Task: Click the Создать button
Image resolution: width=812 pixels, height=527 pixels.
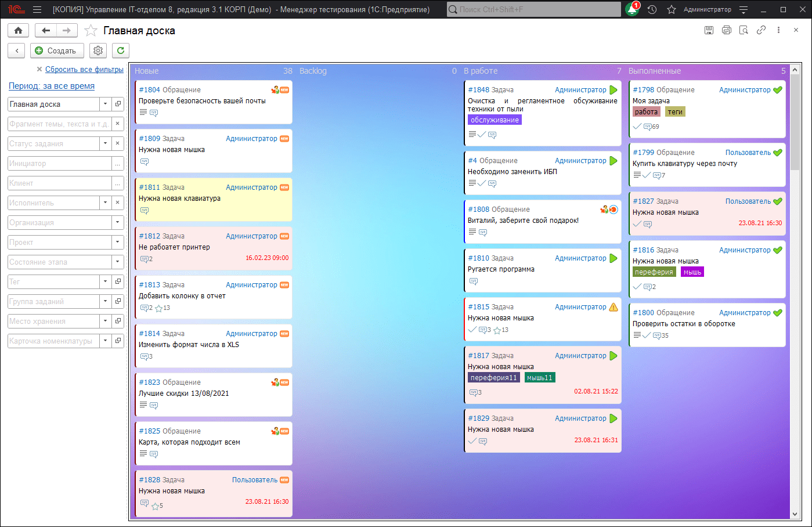Action: click(x=57, y=50)
